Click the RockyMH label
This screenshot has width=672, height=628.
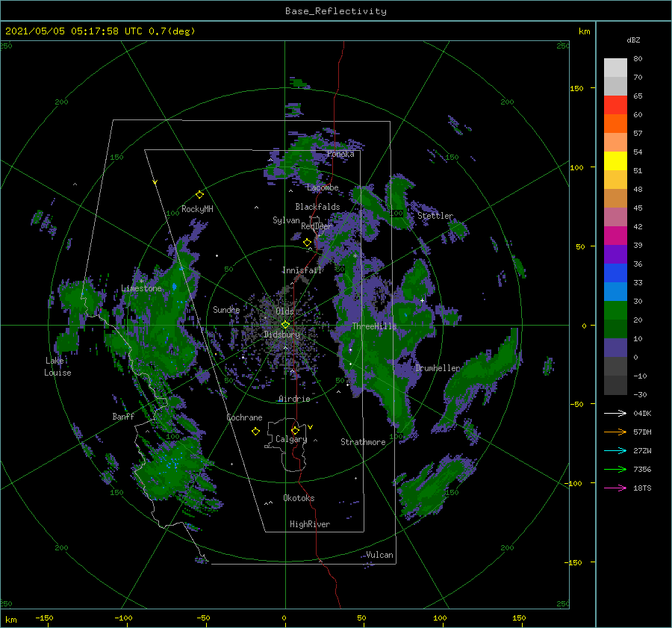click(x=197, y=209)
